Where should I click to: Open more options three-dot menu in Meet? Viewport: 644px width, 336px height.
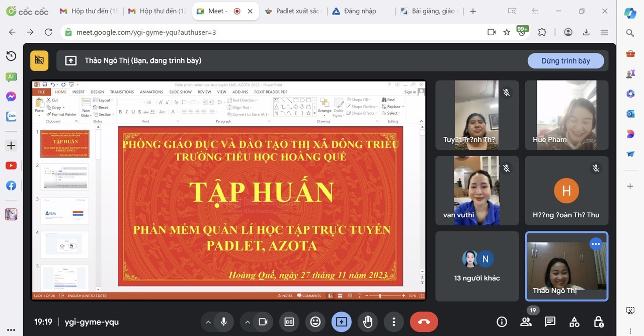click(394, 322)
